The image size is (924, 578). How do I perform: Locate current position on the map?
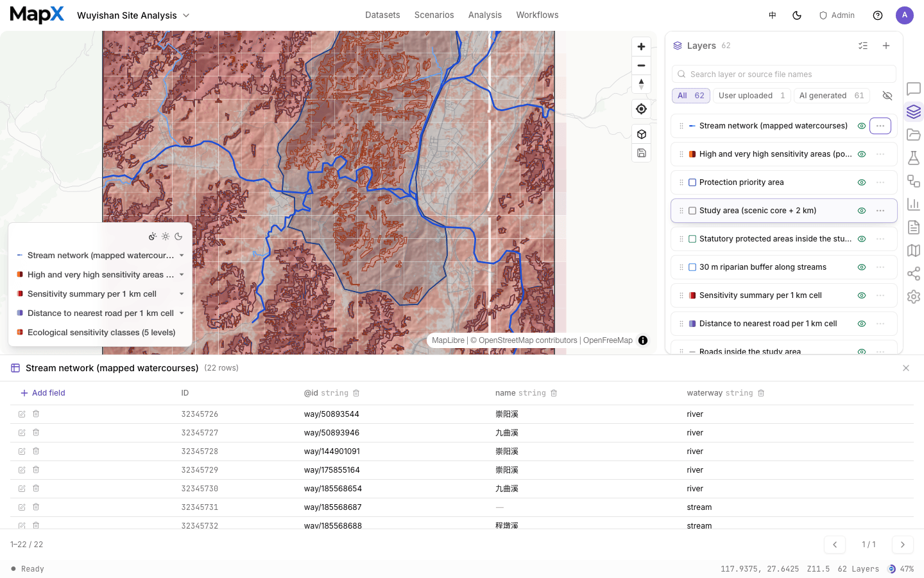coord(641,109)
